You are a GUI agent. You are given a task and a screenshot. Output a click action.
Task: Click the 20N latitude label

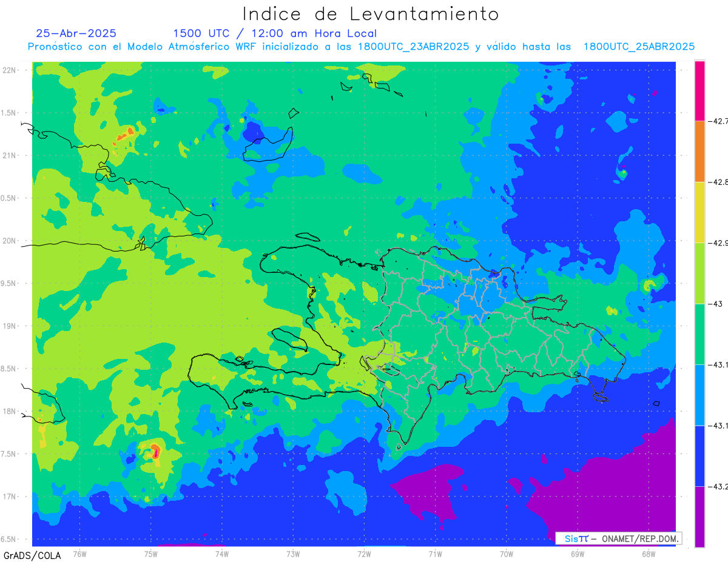coord(10,241)
